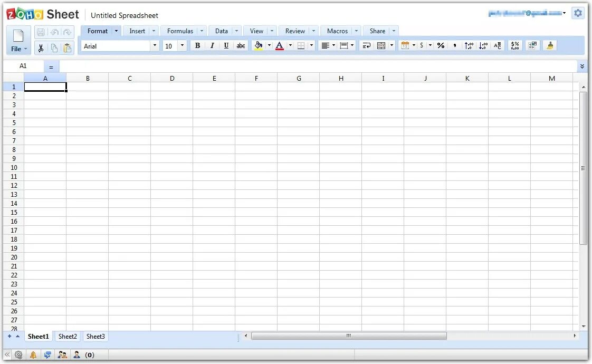Open borders dropdown arrow
592x364 pixels.
[311, 45]
